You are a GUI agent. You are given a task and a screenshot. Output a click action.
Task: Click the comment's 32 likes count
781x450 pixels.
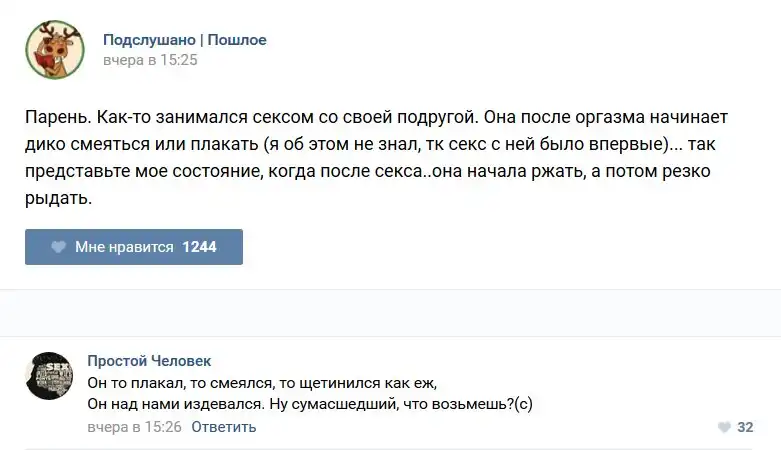pyautogui.click(x=745, y=427)
